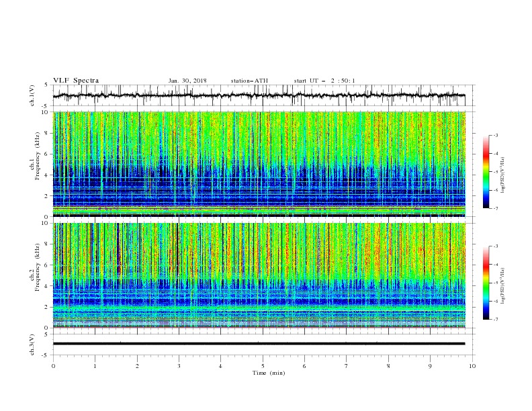Click inside the ch.2 spectrogram panel

(259, 275)
